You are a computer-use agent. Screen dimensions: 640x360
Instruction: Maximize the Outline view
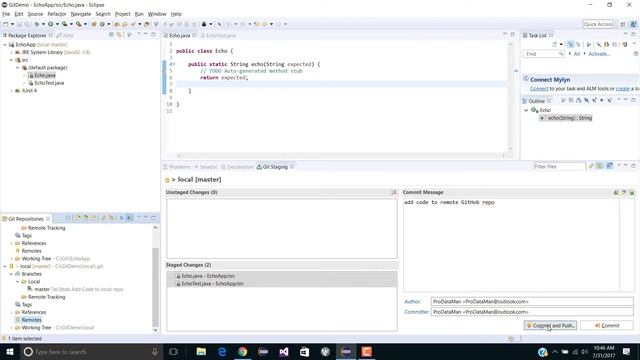coord(633,100)
